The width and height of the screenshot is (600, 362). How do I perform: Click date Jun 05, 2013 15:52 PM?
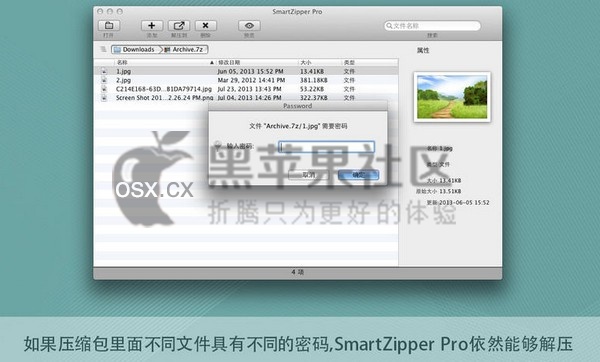point(251,71)
